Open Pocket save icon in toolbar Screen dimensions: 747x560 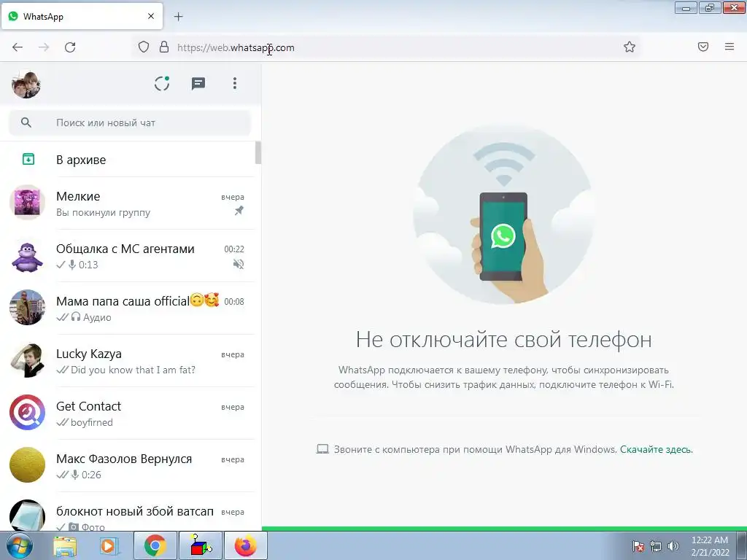pos(703,47)
